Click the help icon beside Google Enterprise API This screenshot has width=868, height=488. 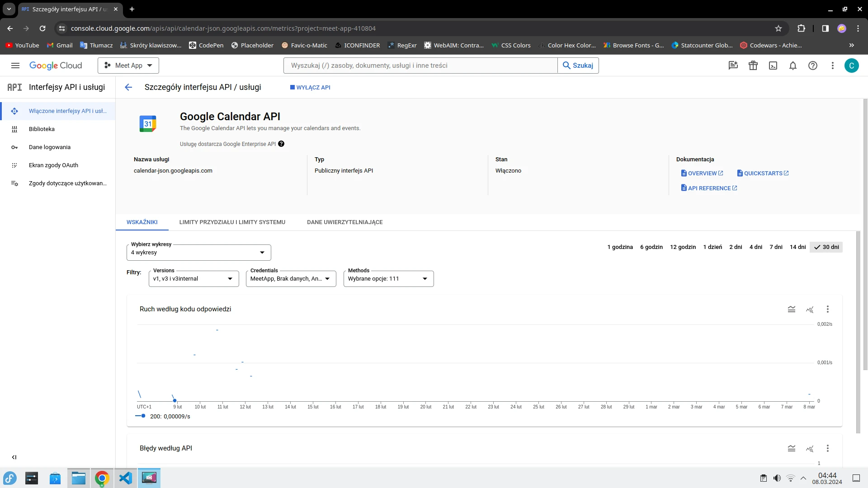(281, 144)
